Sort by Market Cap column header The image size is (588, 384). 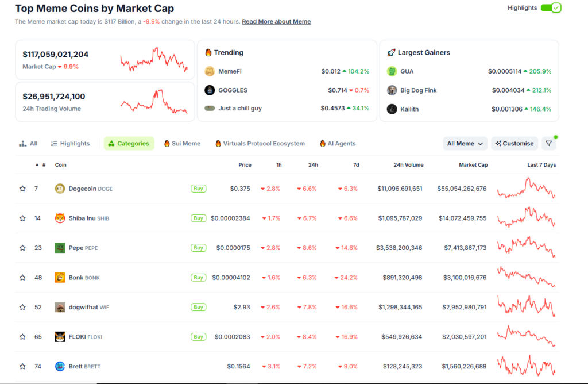473,165
